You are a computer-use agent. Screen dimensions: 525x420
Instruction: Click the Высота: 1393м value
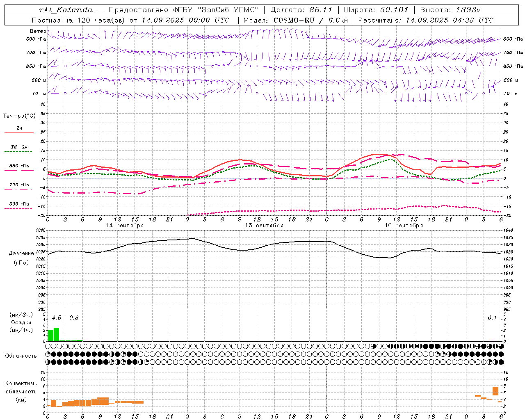tap(450, 10)
